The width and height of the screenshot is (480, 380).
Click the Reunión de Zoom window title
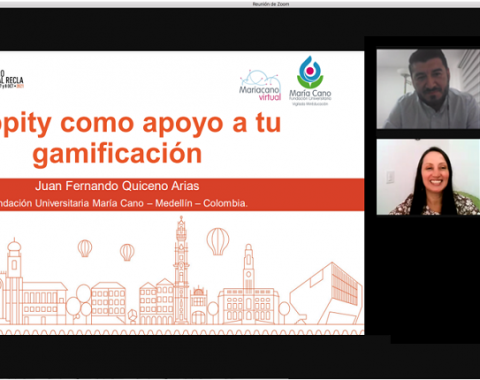[271, 4]
